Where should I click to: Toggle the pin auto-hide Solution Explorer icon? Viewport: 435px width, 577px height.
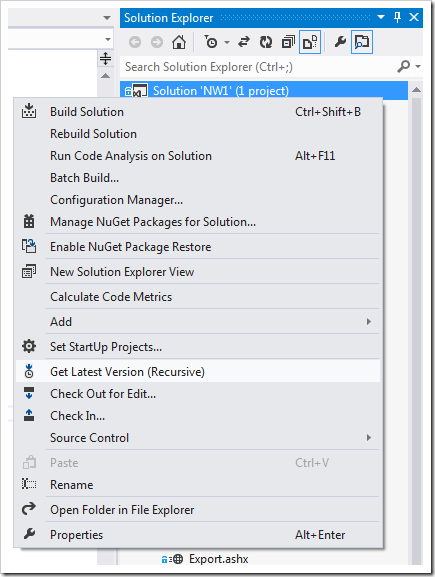tap(397, 17)
